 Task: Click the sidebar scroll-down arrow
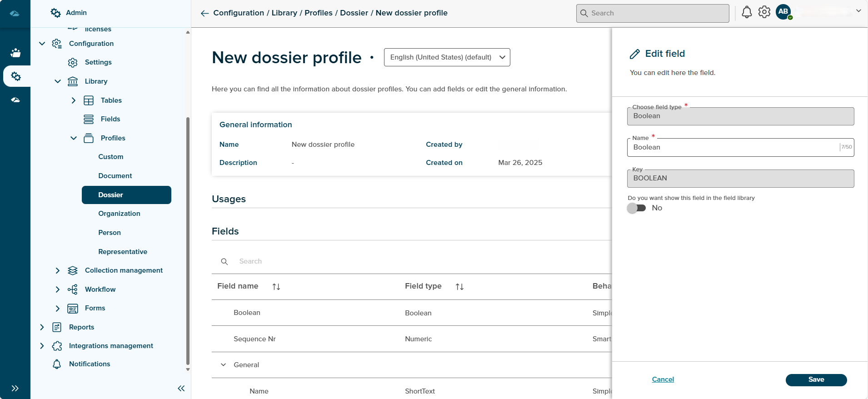pos(188,369)
